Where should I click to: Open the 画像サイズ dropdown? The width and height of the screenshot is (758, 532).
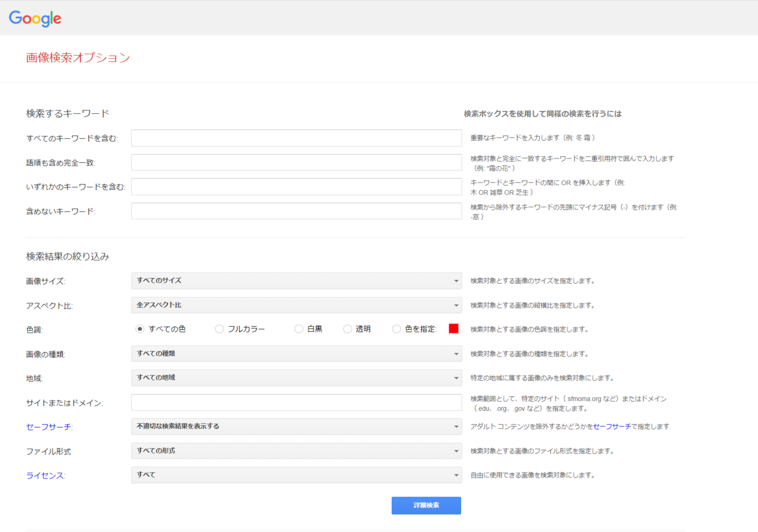(x=297, y=280)
